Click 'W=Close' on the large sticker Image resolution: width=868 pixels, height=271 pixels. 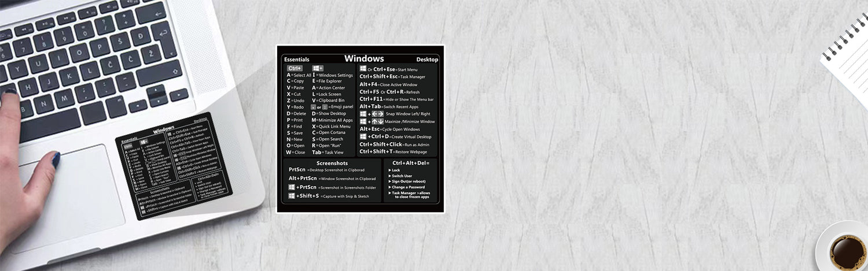pyautogui.click(x=296, y=153)
